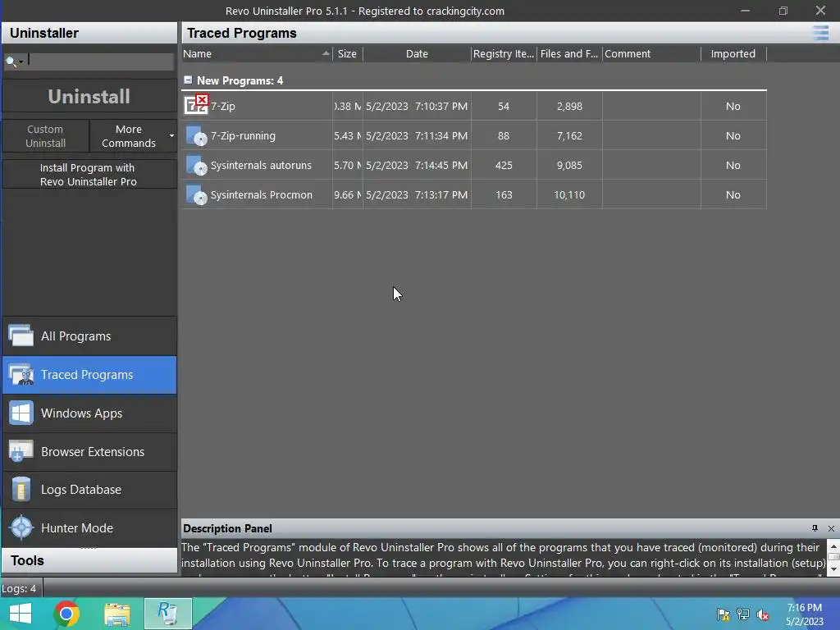Click the Uninstaller section header

[x=89, y=33]
